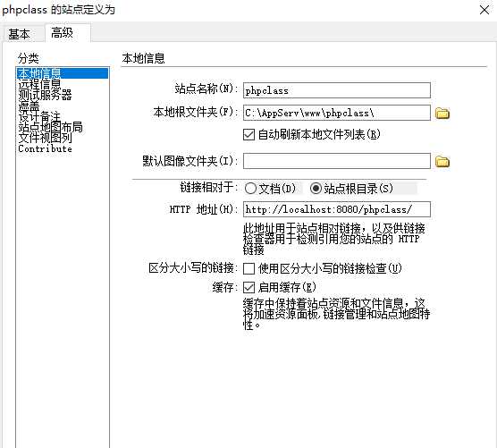Select the 站点根目录(S) radio button

point(316,189)
